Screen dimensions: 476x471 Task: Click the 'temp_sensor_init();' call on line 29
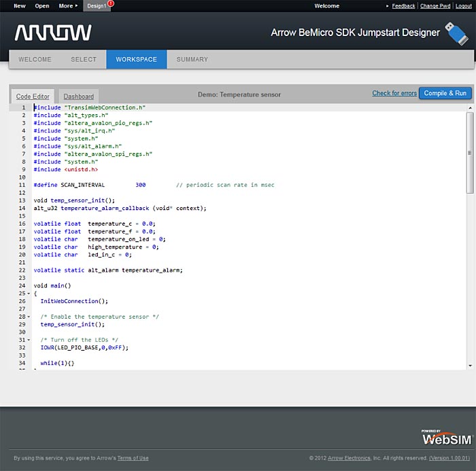(x=73, y=324)
